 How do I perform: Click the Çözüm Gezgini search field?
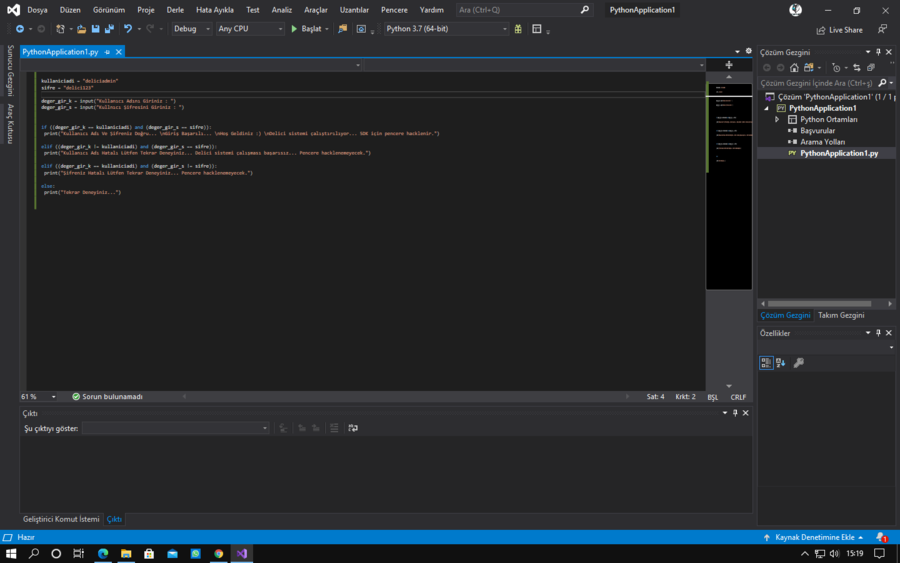[815, 83]
